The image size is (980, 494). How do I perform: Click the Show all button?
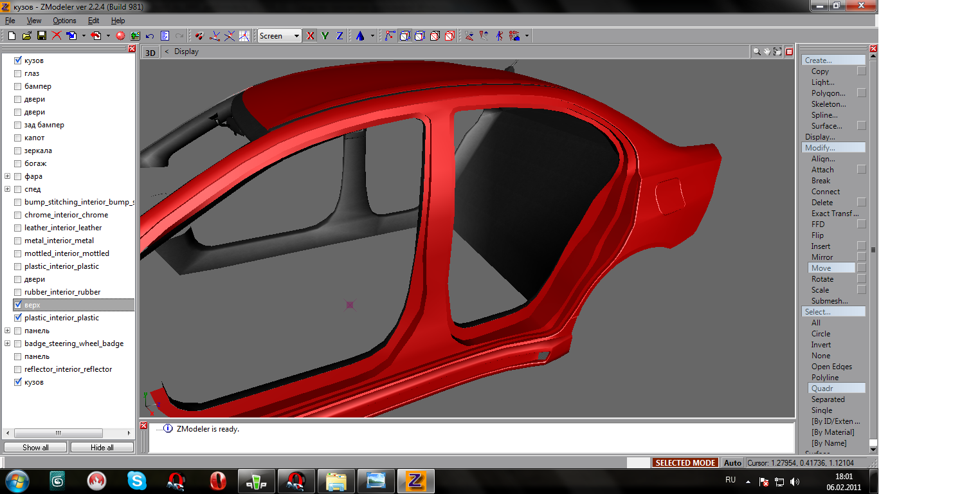click(x=35, y=447)
